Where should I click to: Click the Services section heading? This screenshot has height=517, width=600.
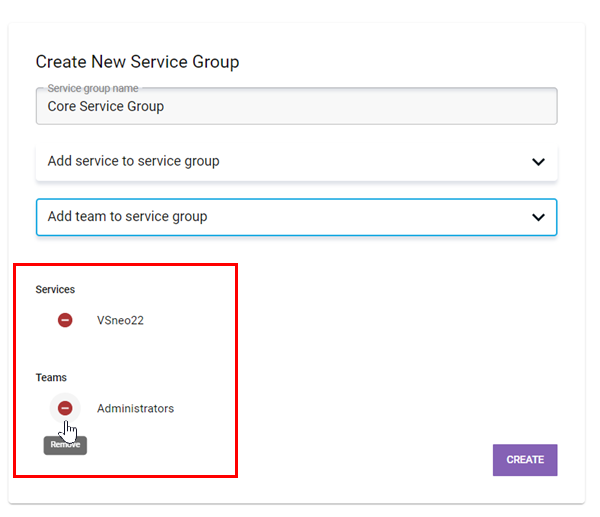point(55,289)
